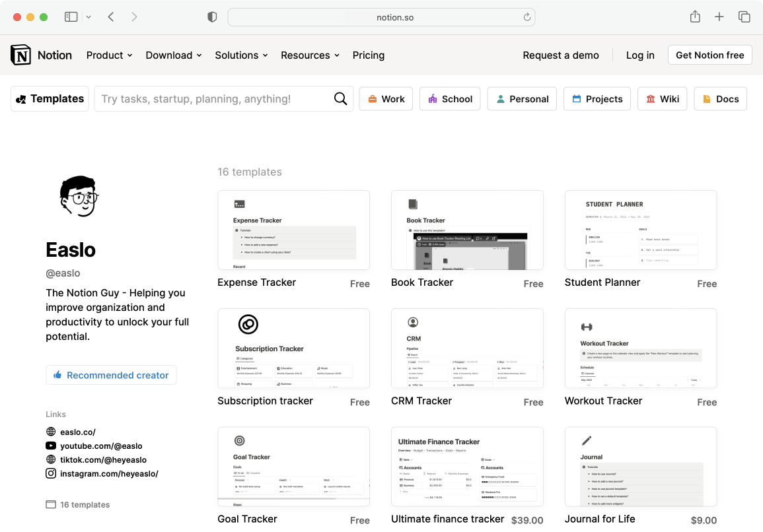Open the youtube.com/@easlo link

[x=101, y=446]
